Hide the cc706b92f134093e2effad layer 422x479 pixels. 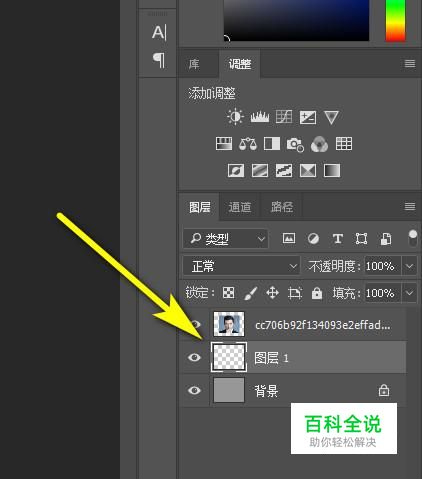point(195,324)
